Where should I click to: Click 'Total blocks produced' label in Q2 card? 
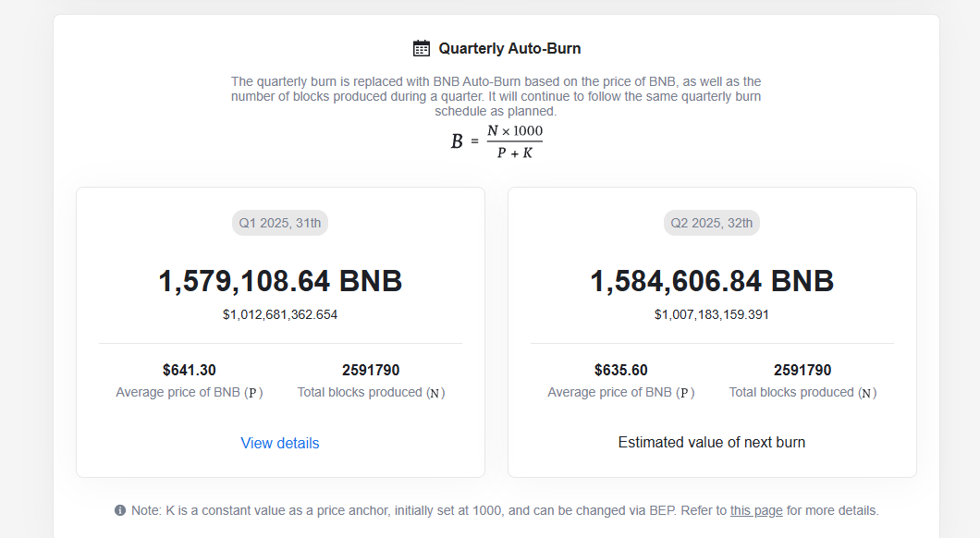[802, 393]
